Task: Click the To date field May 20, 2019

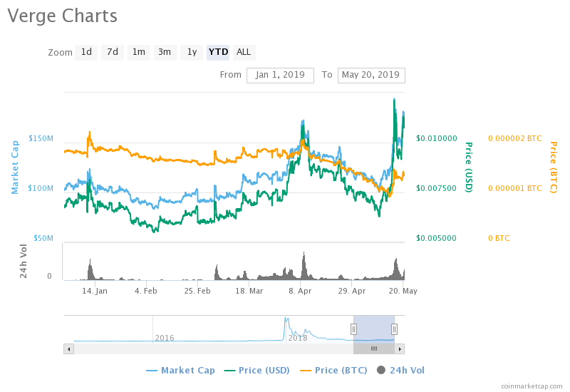Action: click(x=371, y=76)
